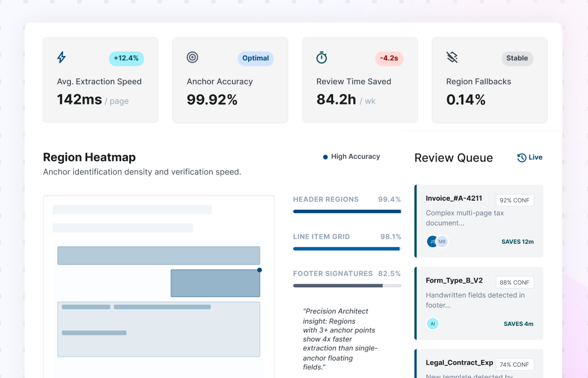
Task: Click the 84.2h value
Action: [x=336, y=100]
